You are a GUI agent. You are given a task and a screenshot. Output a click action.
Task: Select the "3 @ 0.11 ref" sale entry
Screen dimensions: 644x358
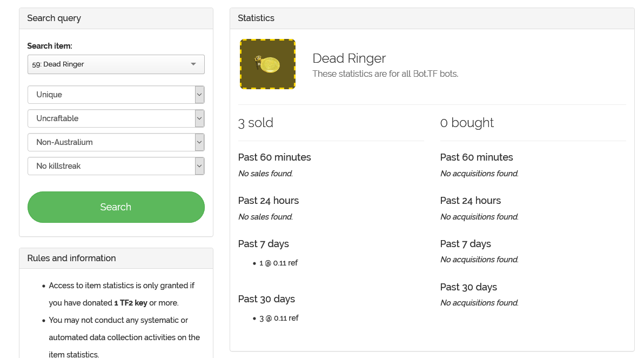coord(279,319)
